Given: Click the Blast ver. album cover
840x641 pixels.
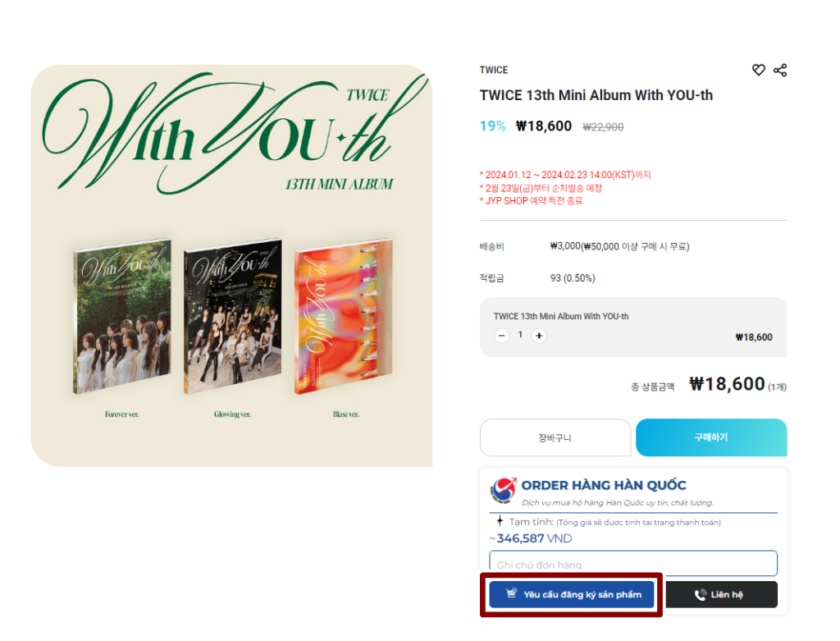Looking at the screenshot, I should [344, 316].
